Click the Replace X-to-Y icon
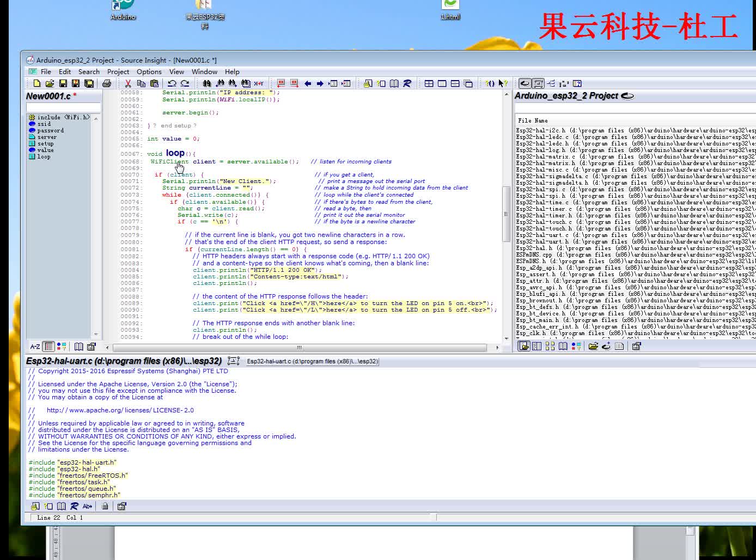 coord(258,83)
